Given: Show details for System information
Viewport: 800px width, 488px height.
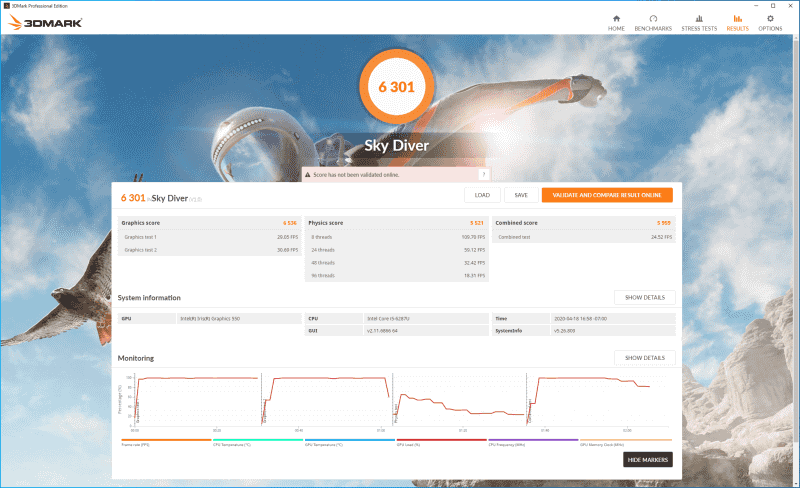Looking at the screenshot, I should (x=645, y=298).
